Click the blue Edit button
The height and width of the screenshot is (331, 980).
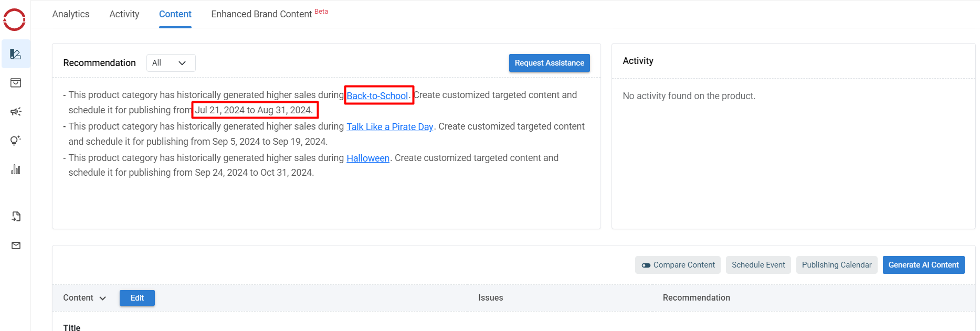[x=137, y=298]
